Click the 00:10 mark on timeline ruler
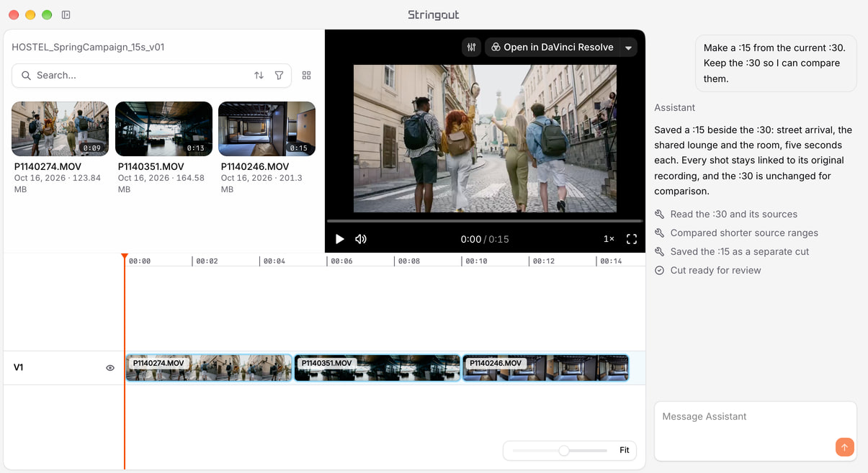 pos(476,261)
